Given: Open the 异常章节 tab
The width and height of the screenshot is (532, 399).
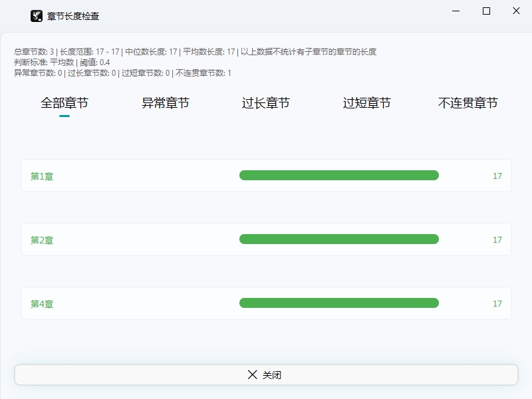Looking at the screenshot, I should coord(166,103).
